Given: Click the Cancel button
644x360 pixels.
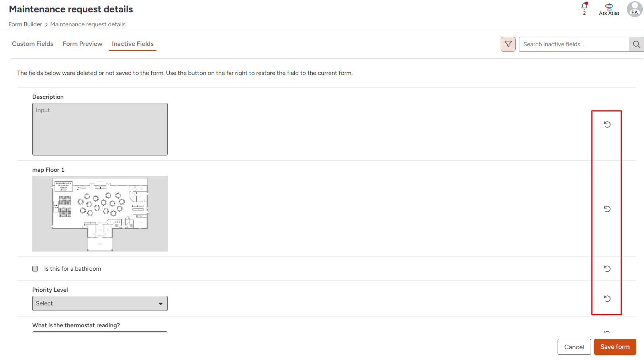Looking at the screenshot, I should click(x=574, y=347).
